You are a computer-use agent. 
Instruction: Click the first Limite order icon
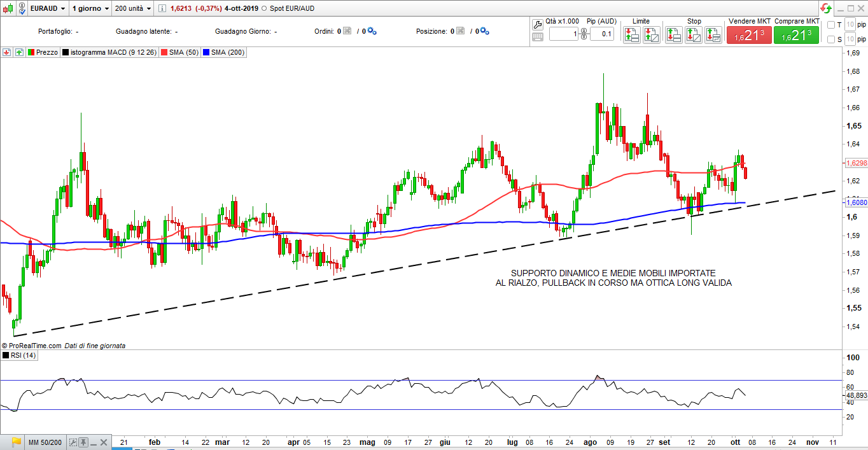click(x=631, y=35)
